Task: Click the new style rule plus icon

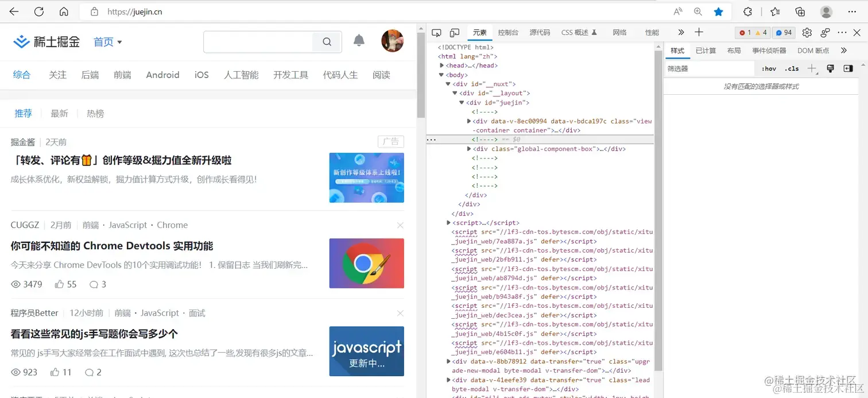Action: pos(812,68)
